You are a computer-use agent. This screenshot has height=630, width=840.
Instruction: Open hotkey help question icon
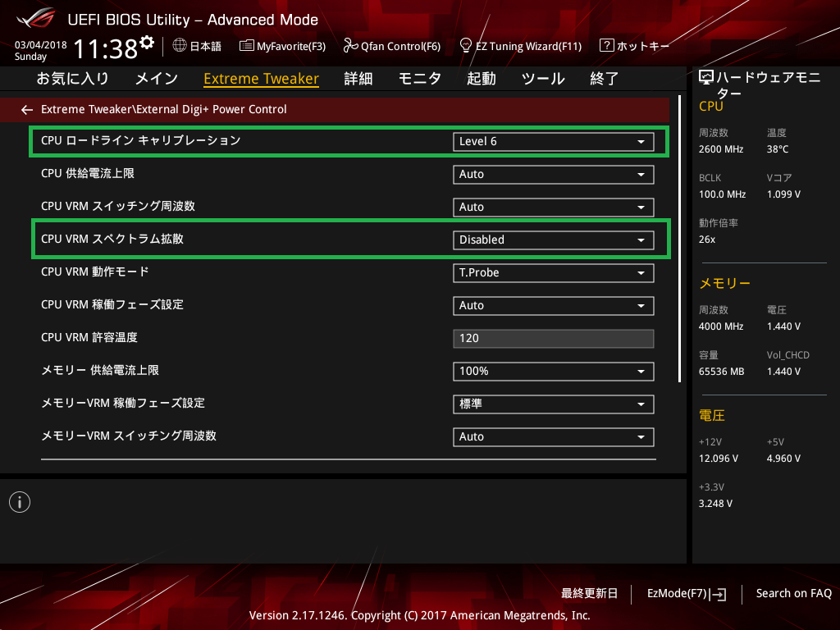coord(606,46)
